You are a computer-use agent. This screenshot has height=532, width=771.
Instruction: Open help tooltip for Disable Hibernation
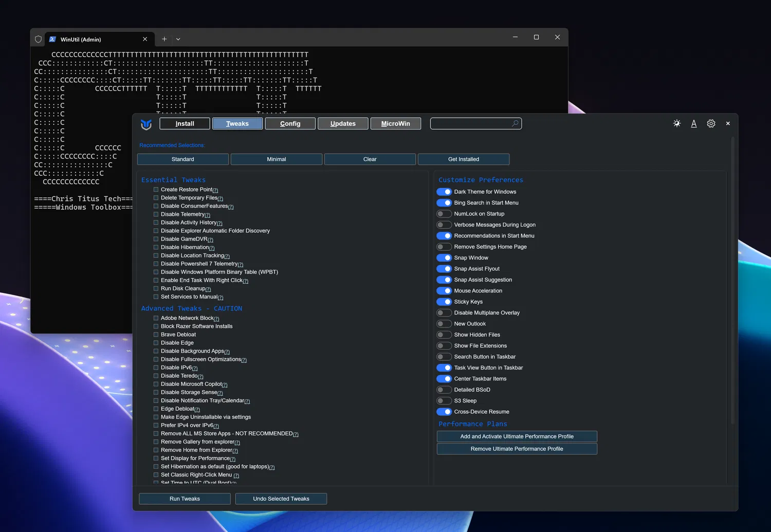[x=212, y=248]
